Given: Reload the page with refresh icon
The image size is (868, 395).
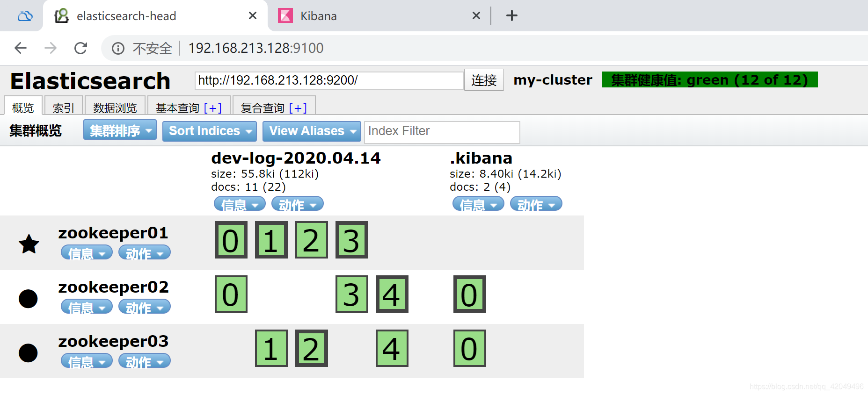Looking at the screenshot, I should (x=80, y=48).
